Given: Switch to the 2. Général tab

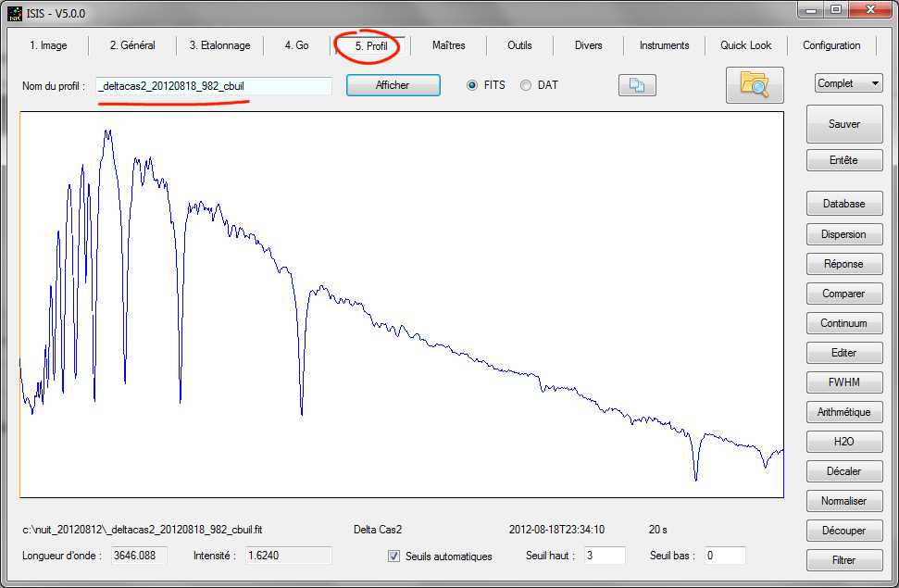Looking at the screenshot, I should pos(132,45).
